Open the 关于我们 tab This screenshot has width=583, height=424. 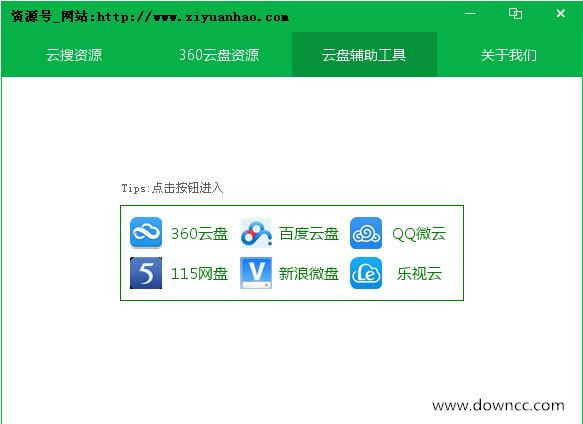(509, 55)
